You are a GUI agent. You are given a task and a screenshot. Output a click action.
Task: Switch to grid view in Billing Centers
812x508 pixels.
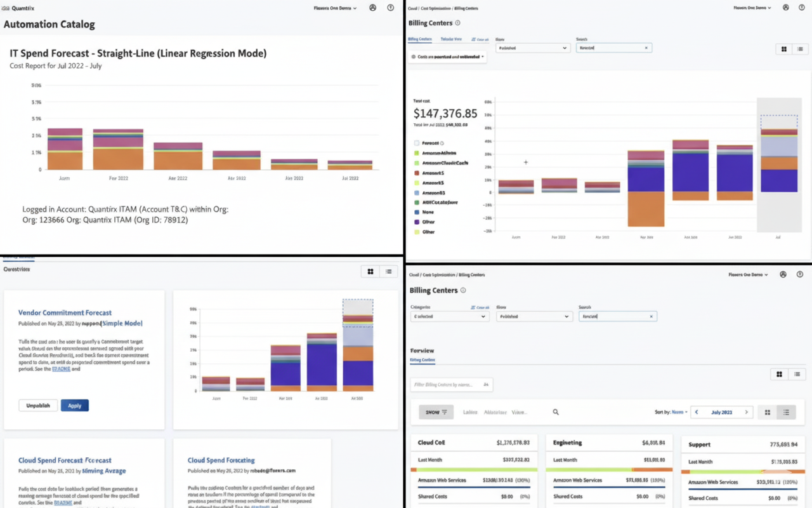(783, 49)
